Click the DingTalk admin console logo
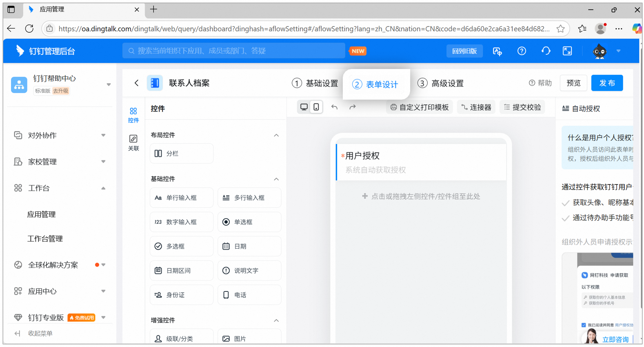 pos(46,51)
